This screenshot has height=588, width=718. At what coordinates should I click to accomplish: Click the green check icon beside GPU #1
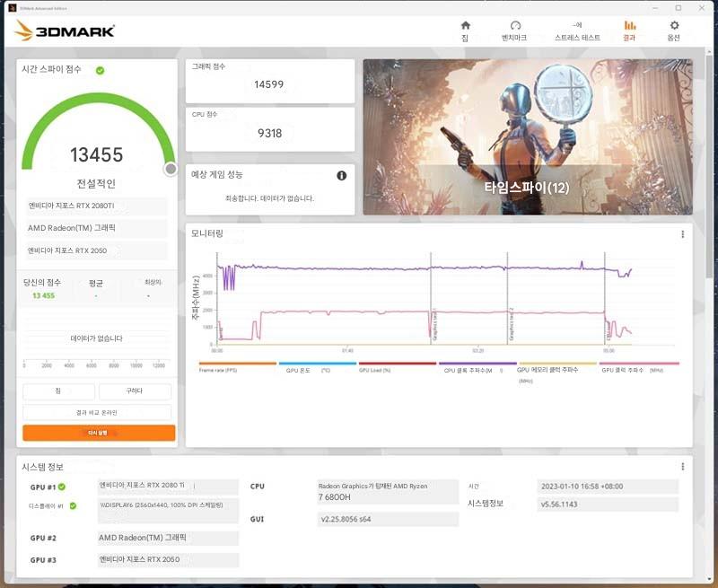point(62,487)
